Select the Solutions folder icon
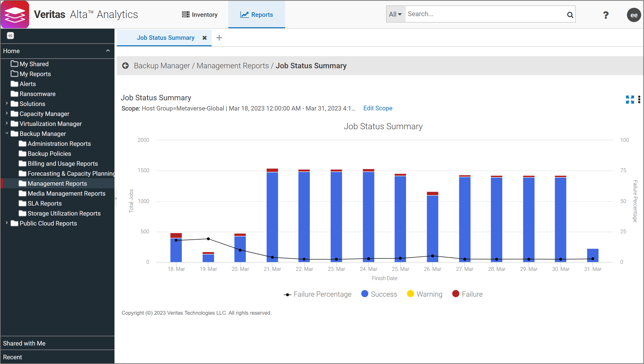The image size is (644, 364). pyautogui.click(x=14, y=104)
